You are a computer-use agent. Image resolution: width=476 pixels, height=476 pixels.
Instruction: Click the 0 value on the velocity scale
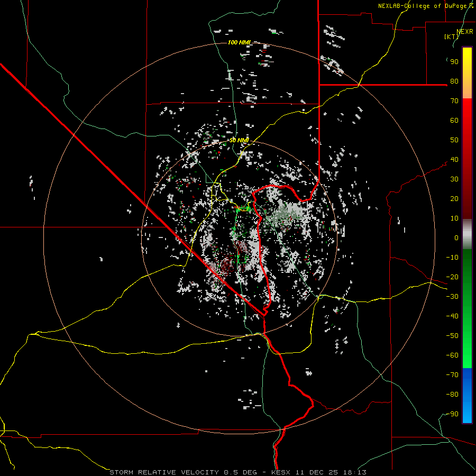click(456, 238)
